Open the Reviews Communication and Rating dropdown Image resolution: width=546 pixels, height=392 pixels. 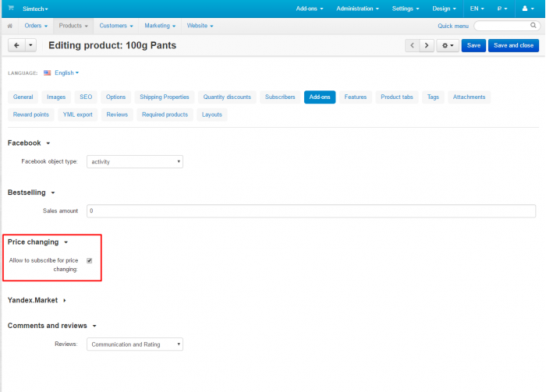coord(135,344)
